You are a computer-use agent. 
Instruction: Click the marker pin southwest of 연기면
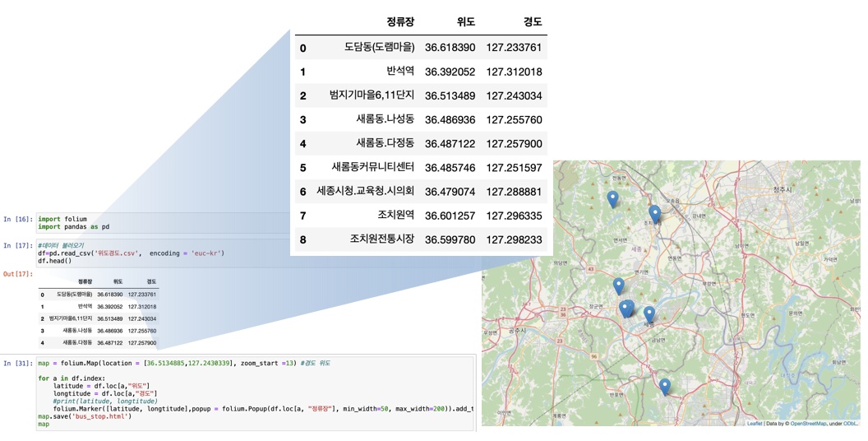[618, 285]
